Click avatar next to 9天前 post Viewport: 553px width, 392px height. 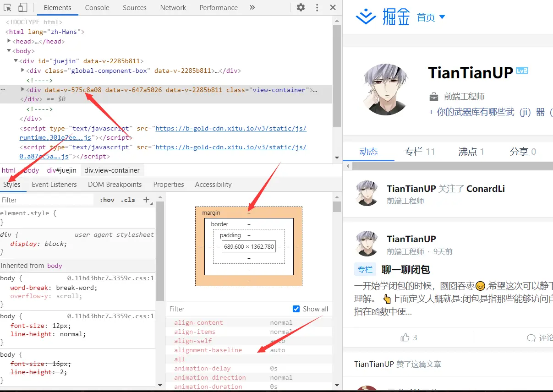coord(367,244)
